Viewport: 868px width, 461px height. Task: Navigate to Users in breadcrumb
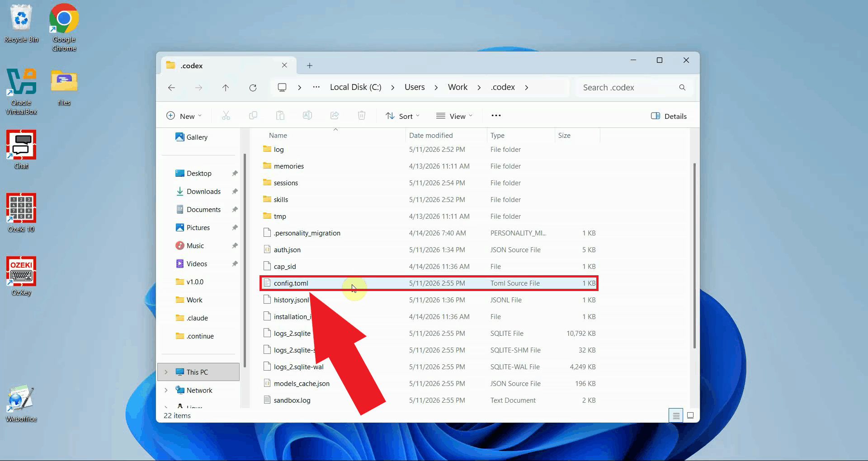(415, 87)
